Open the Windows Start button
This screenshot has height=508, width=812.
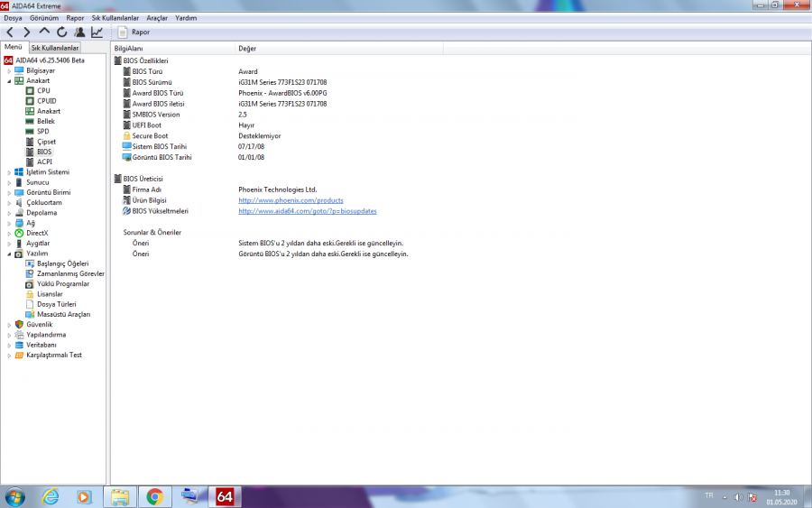15,497
